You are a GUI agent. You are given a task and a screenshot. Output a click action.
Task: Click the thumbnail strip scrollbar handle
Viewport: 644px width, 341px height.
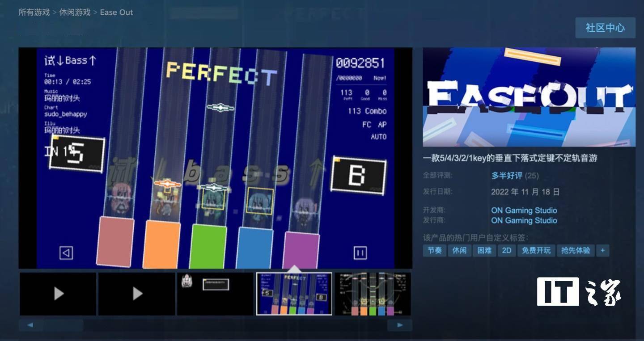(63, 325)
